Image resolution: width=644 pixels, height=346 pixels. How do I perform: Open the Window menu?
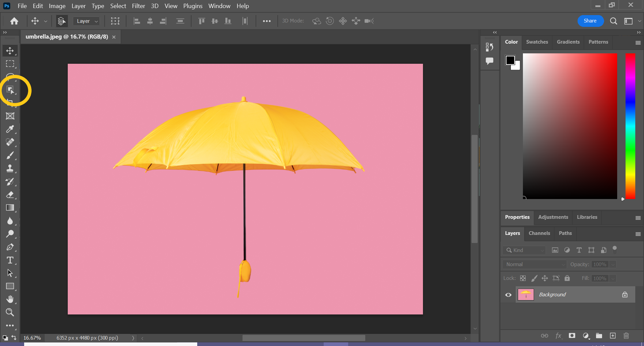pyautogui.click(x=219, y=6)
